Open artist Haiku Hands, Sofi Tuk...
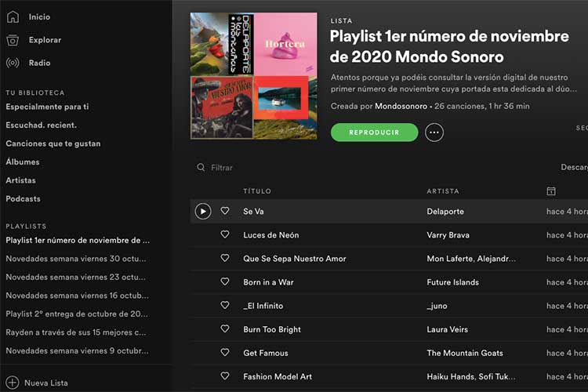Viewport: 588px width, 392px height. tap(471, 376)
